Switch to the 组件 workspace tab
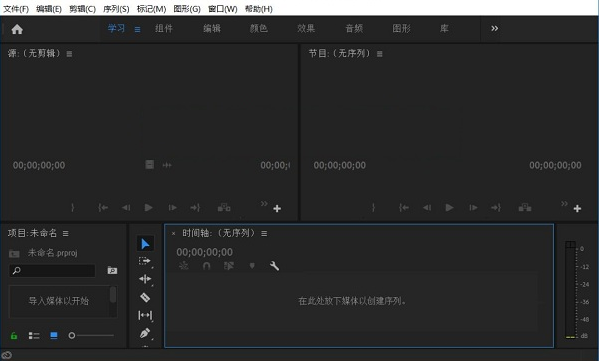 [164, 28]
